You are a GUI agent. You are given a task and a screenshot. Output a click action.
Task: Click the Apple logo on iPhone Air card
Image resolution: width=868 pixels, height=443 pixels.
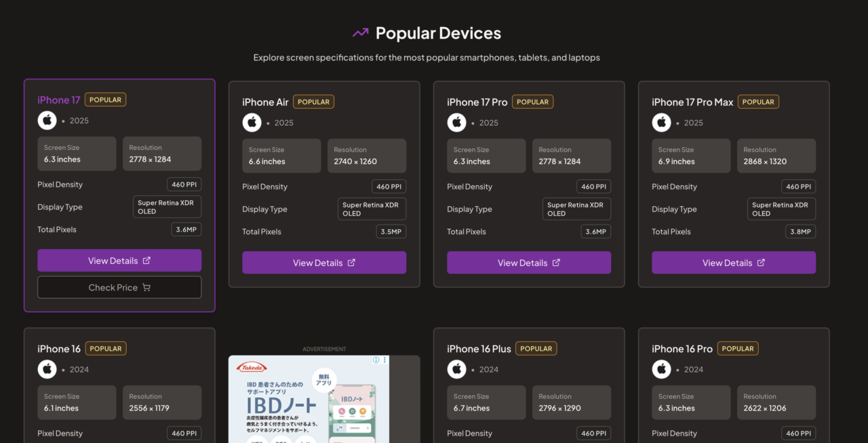252,123
